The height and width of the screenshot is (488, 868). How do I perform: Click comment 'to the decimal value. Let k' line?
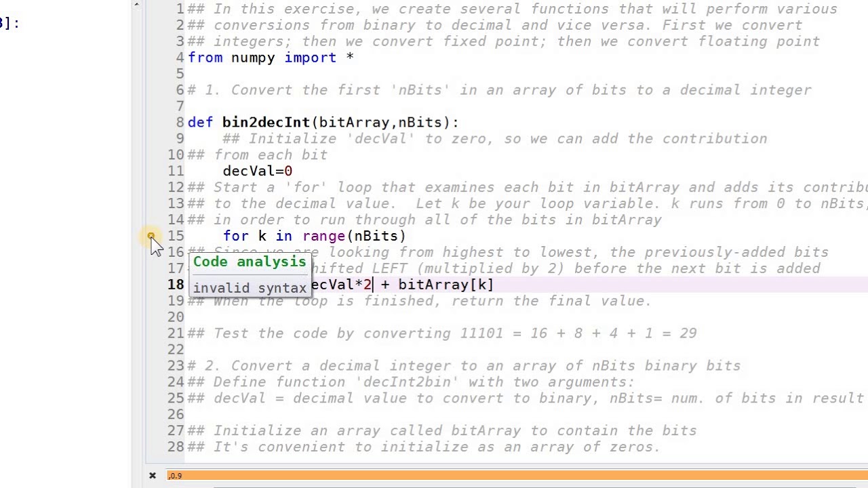pos(528,204)
